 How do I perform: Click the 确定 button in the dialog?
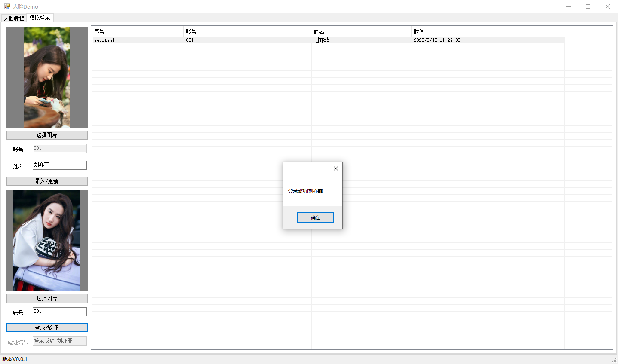click(315, 217)
